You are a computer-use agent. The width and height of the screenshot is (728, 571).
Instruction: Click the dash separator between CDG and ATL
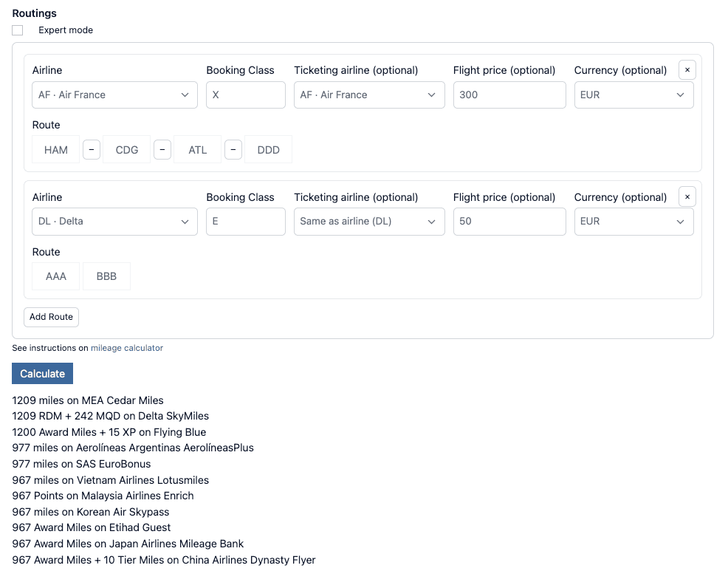click(x=162, y=150)
